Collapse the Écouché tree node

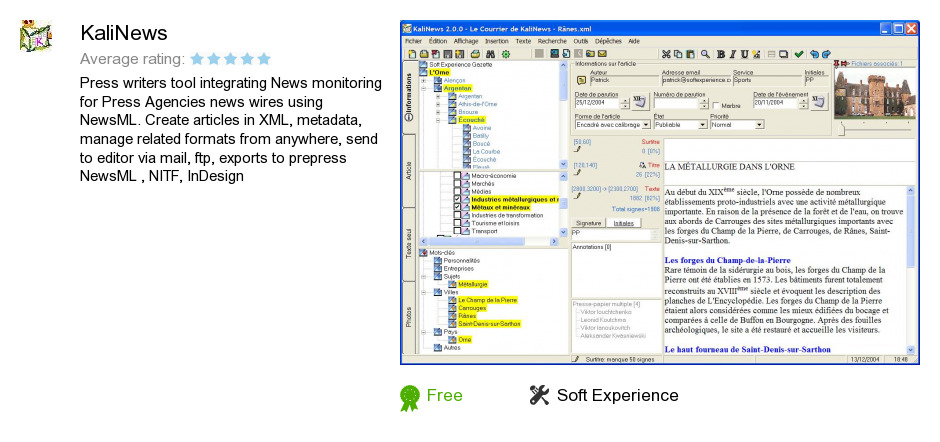(x=438, y=120)
